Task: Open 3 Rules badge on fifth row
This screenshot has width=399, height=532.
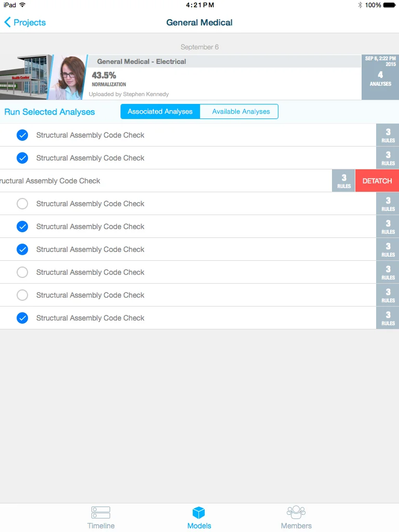Action: tap(388, 227)
